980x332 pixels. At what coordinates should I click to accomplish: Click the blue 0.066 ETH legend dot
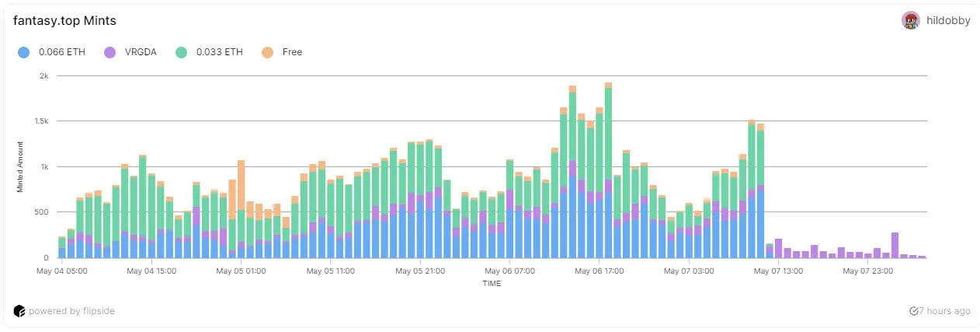pyautogui.click(x=24, y=52)
